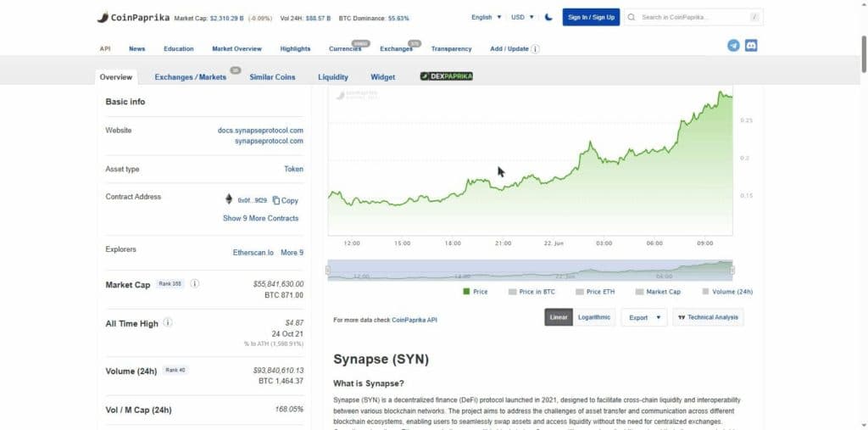Open the Currencies menu item
Viewport: 868px width, 430px height.
tap(345, 48)
